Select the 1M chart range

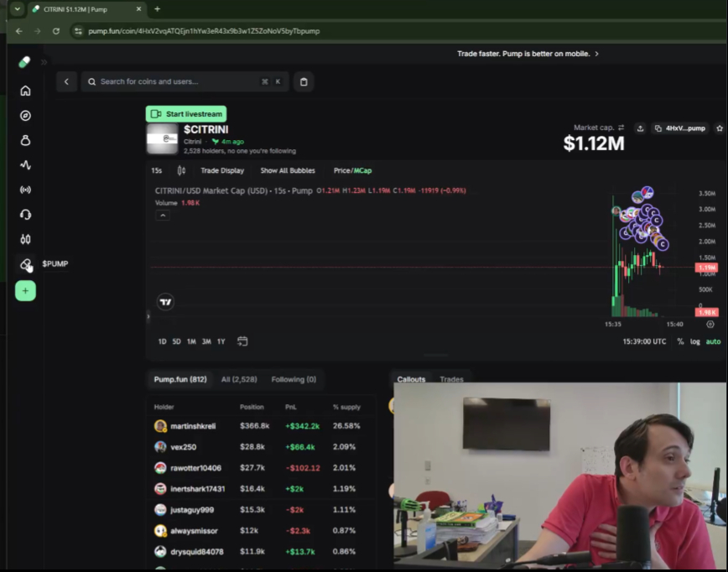(x=191, y=341)
